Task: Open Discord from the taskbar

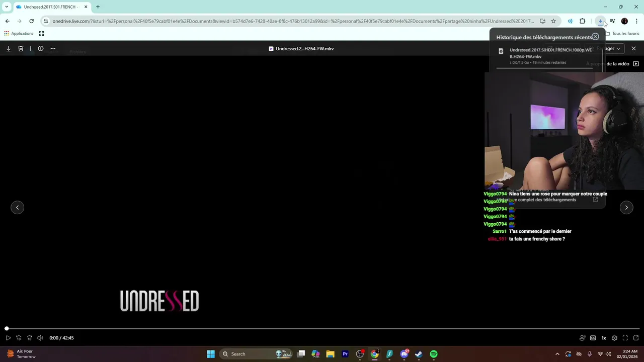Action: click(x=404, y=354)
